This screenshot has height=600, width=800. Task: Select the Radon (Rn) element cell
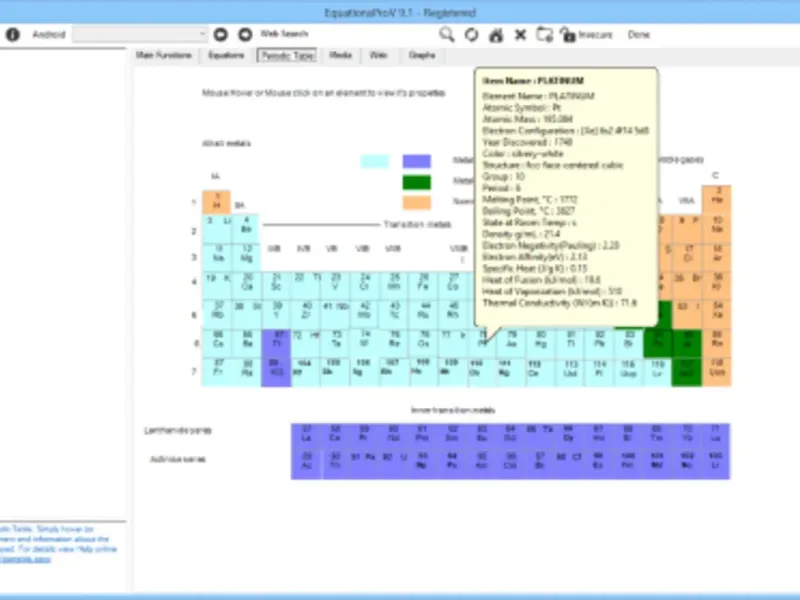(x=717, y=343)
